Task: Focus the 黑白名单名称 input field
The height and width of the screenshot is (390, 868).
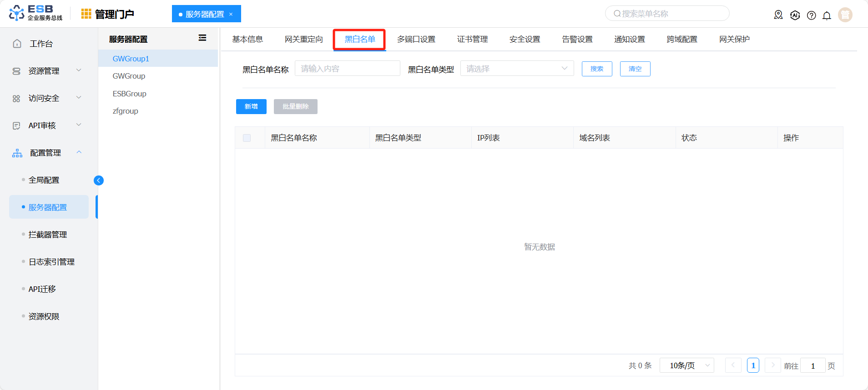Action: pyautogui.click(x=348, y=69)
